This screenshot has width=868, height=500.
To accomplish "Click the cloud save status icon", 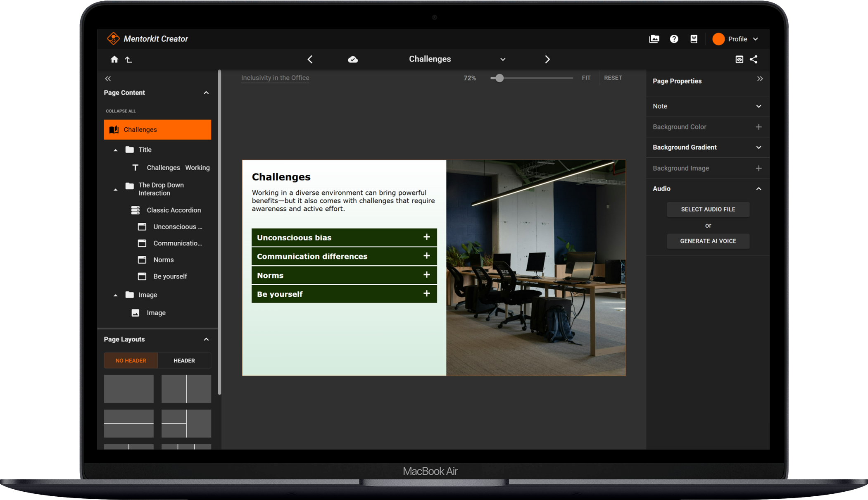I will pos(353,60).
